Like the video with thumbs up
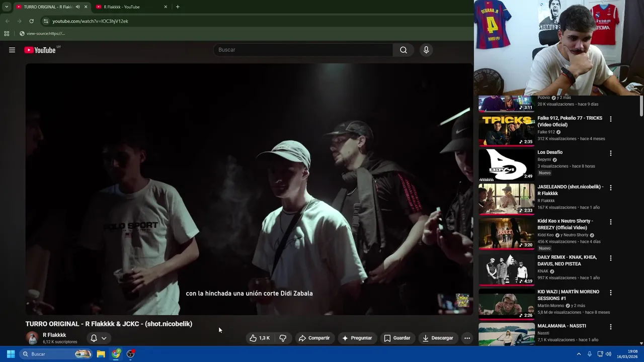 260,338
